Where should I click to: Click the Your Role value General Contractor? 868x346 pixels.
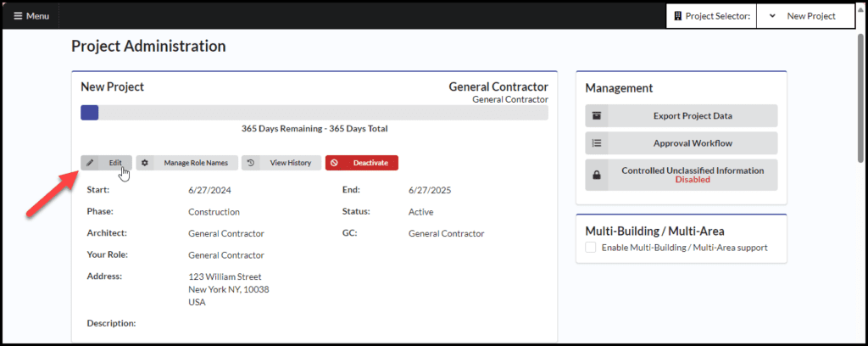(x=226, y=255)
